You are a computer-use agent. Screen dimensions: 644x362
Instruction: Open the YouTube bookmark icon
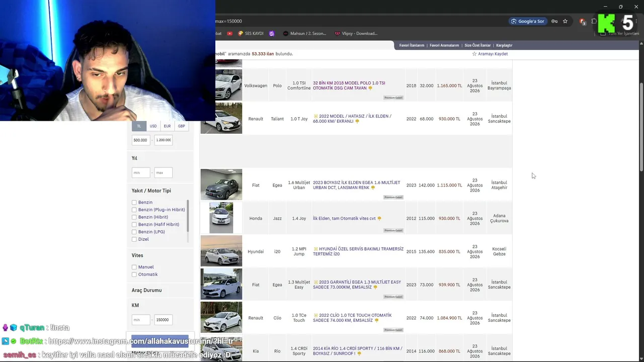tap(230, 34)
